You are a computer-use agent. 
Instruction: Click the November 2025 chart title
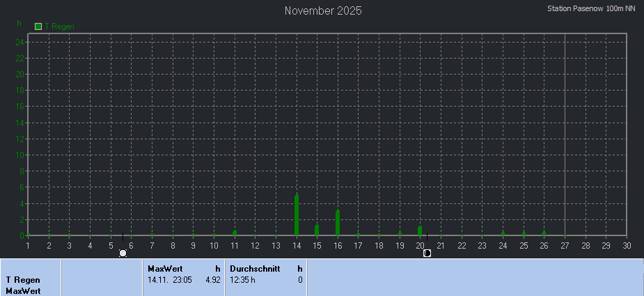point(323,10)
